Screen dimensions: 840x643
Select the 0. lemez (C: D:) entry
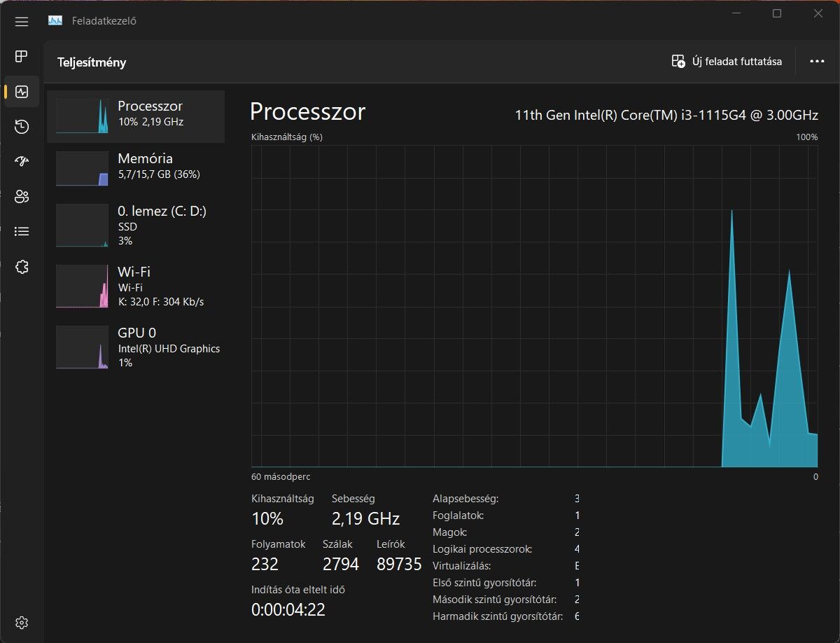click(x=136, y=225)
